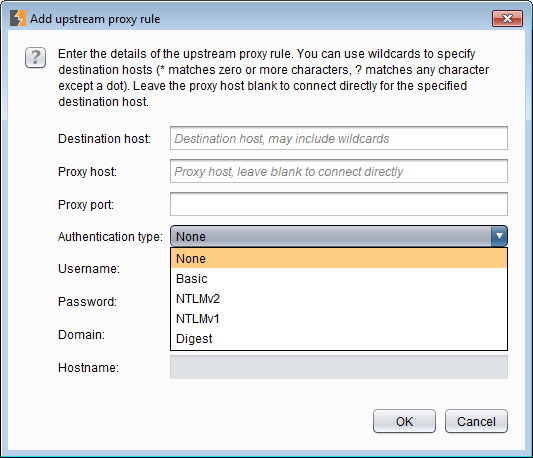Click the greyed-out Hostname field
Image resolution: width=533 pixels, height=458 pixels.
point(339,367)
